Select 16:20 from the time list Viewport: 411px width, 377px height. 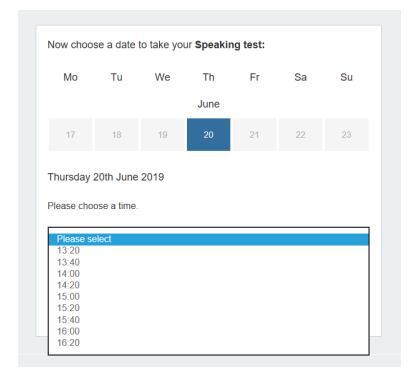pos(209,342)
